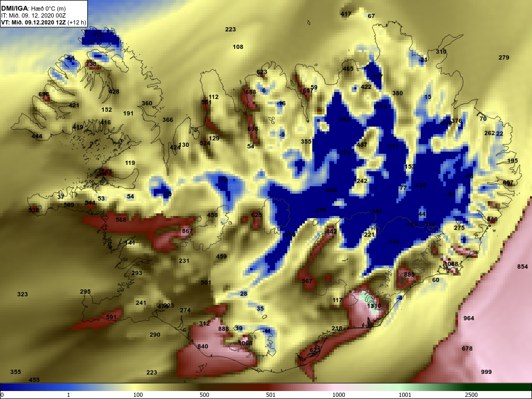Screen dimensions: 532x399
Task: Click the map value 459
Action: point(221,256)
